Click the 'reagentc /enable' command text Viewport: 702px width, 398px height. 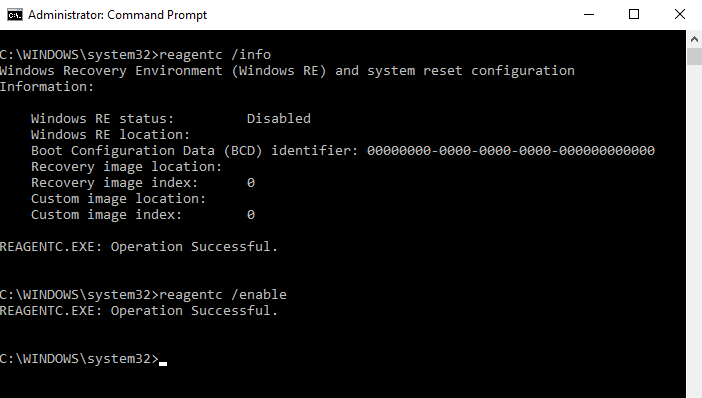tap(223, 295)
